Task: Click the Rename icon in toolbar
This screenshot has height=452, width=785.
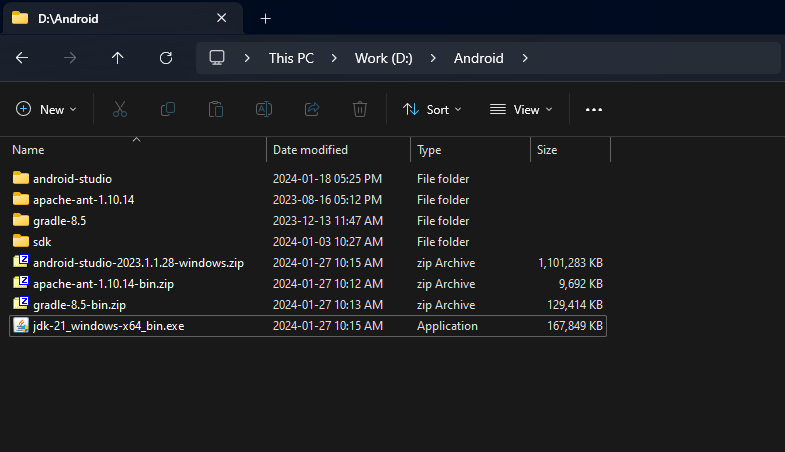Action: tap(264, 109)
